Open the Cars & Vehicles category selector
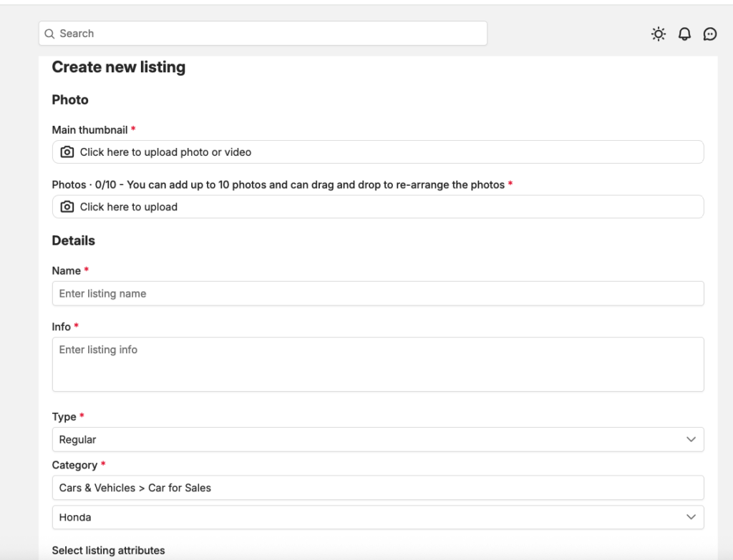733x560 pixels. coord(377,488)
